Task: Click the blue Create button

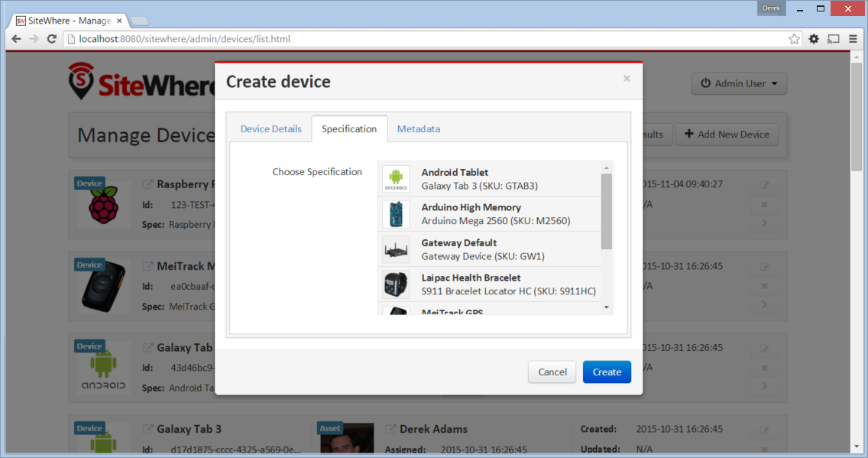Action: (607, 372)
